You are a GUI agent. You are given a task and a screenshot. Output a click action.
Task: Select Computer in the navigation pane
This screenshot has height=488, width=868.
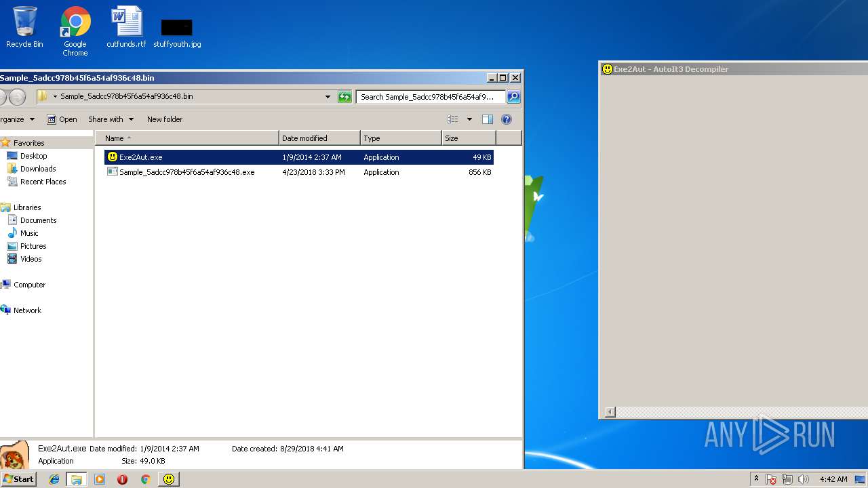(x=29, y=285)
